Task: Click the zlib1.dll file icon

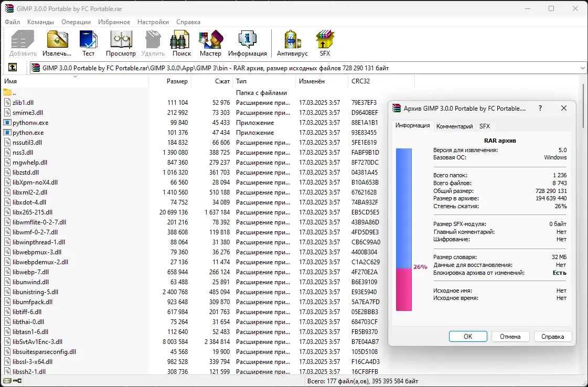Action: pos(7,102)
